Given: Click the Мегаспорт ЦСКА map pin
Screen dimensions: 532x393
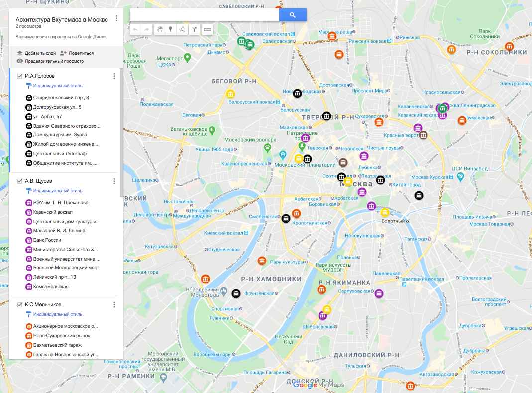Looking at the screenshot, I should (x=187, y=57).
